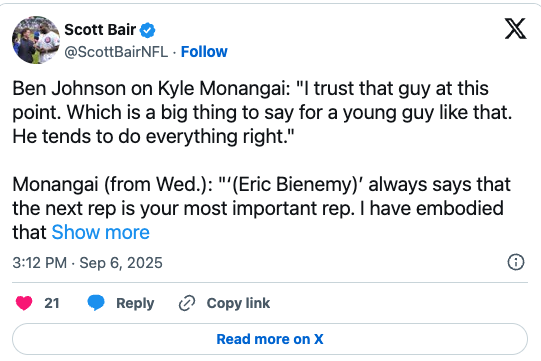Click the Copy link text label
Viewport: 541px width, 361px height.
tap(238, 303)
